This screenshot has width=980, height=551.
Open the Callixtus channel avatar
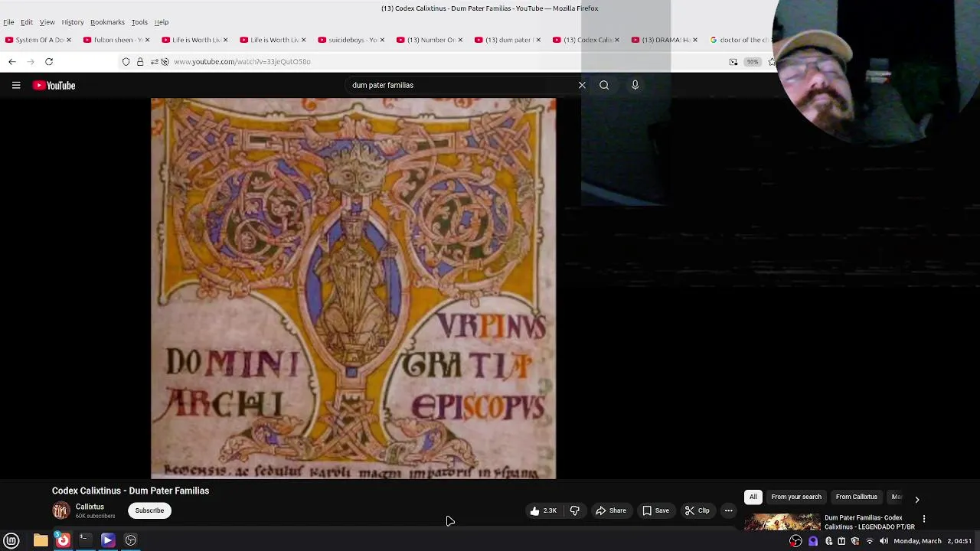[60, 510]
